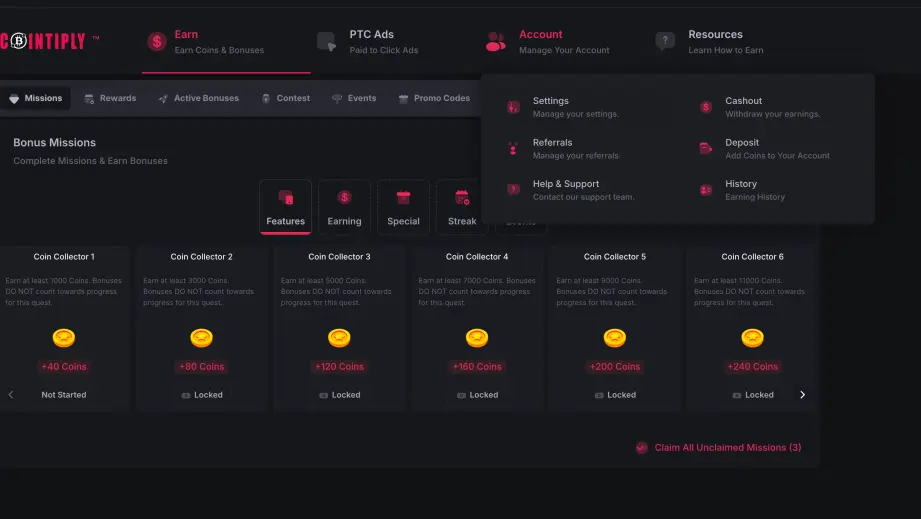Click the Resources question mark icon
921x519 pixels.
point(665,41)
